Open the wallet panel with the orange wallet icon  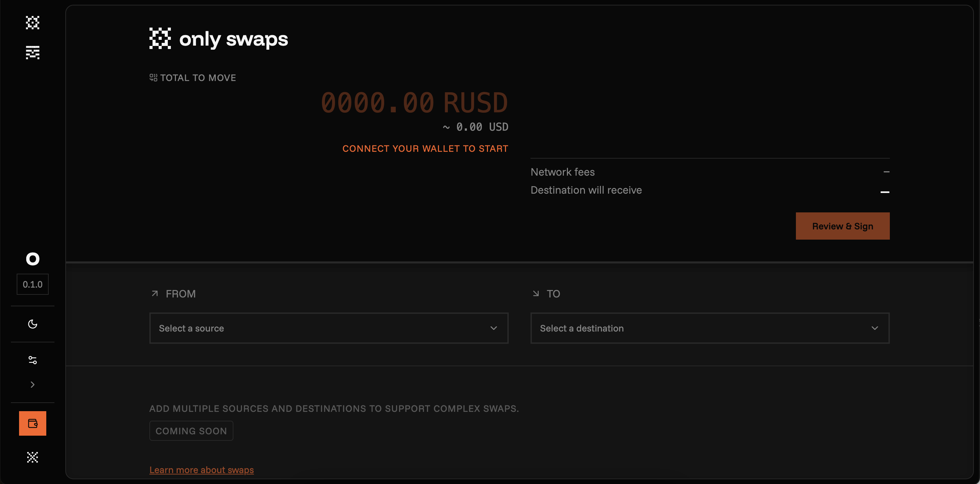(32, 423)
